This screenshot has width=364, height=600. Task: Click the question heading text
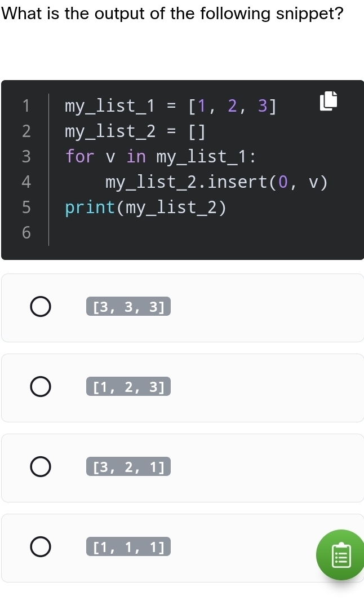pos(172,14)
